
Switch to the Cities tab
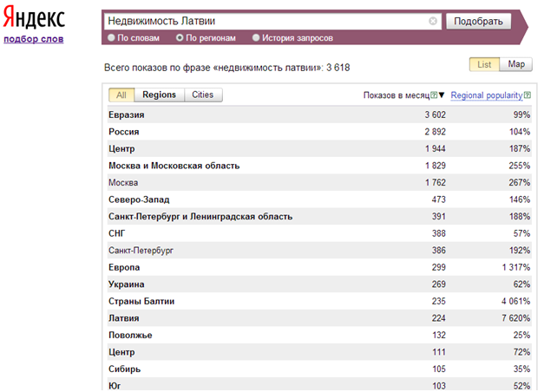pyautogui.click(x=203, y=95)
